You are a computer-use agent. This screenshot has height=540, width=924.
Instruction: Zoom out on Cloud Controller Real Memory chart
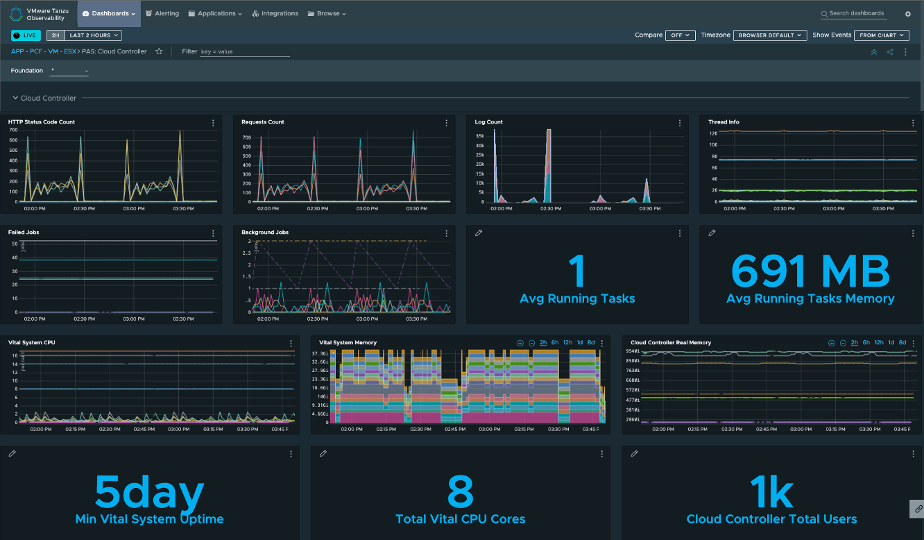(x=843, y=342)
